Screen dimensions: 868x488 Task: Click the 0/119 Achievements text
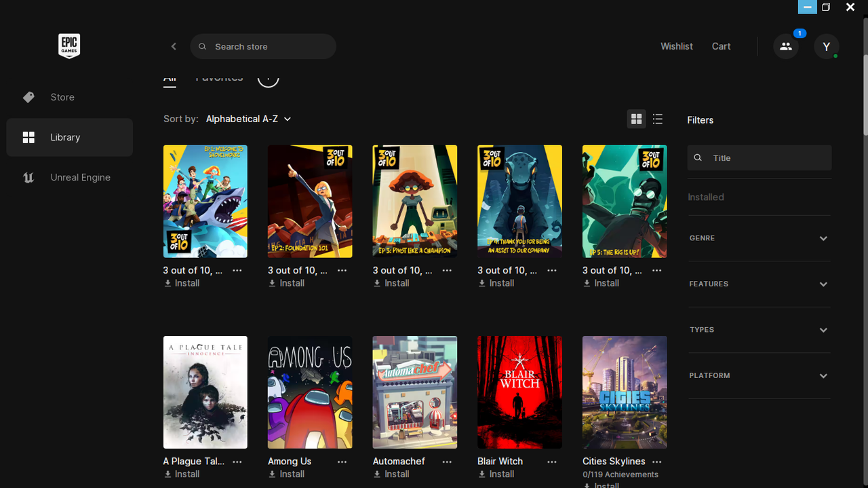[x=620, y=474]
